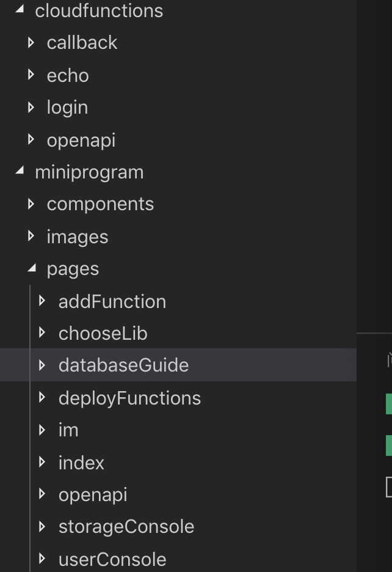The width and height of the screenshot is (392, 572).
Task: Open openapi folder under cloudfunctions
Action: coord(81,140)
